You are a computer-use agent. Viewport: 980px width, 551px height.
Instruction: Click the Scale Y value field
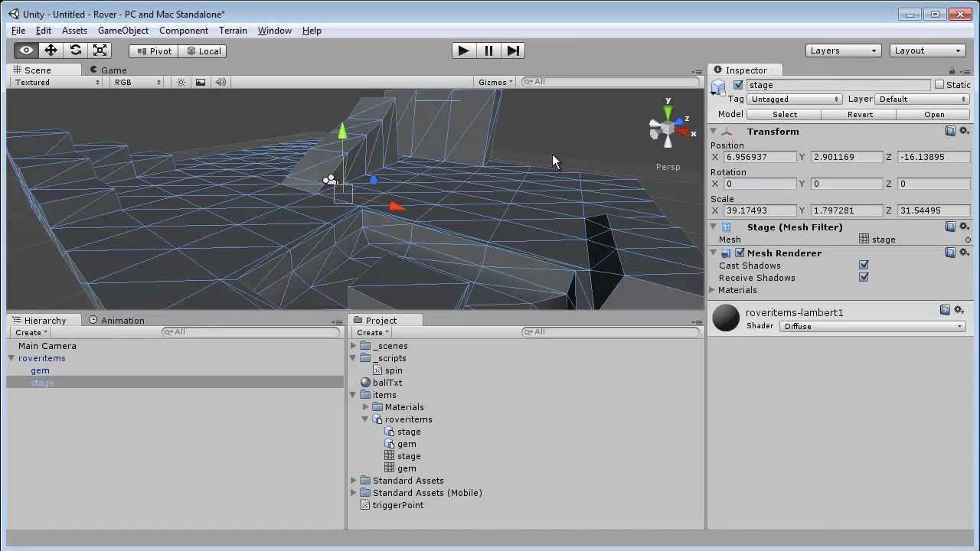(846, 210)
